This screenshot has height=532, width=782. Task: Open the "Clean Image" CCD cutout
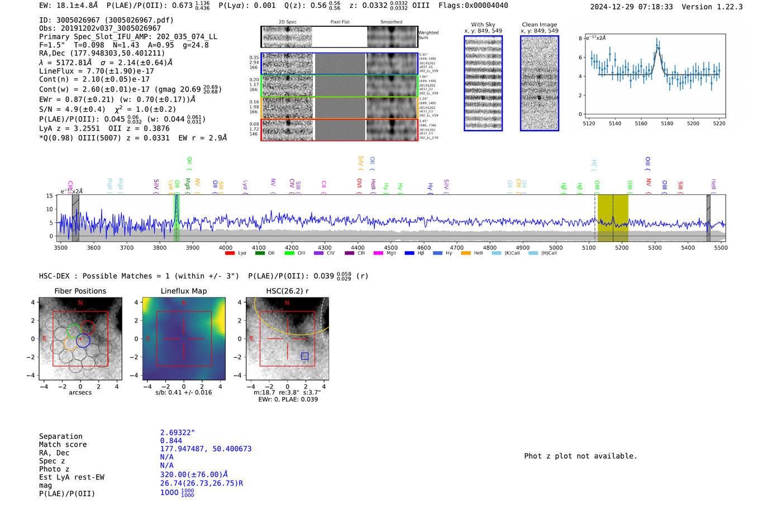(540, 83)
